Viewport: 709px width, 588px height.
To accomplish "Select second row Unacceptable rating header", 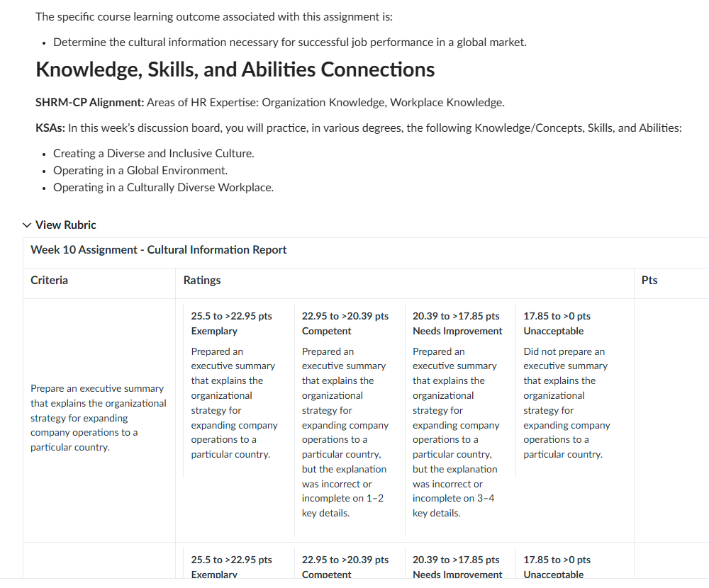I will tap(557, 567).
